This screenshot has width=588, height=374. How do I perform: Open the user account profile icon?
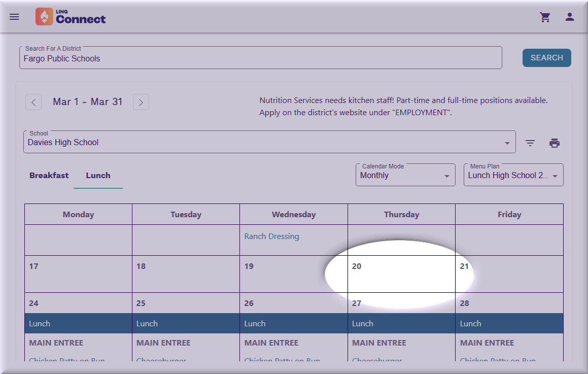coord(570,17)
